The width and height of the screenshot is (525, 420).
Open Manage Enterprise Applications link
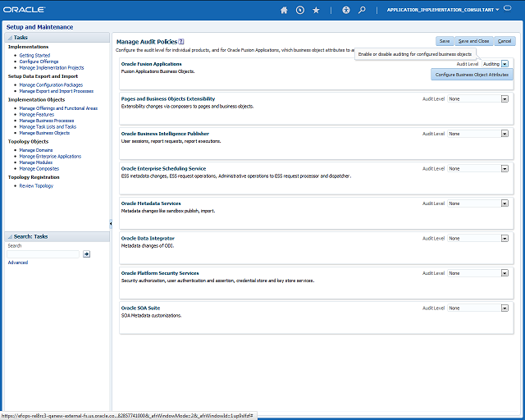click(x=50, y=156)
